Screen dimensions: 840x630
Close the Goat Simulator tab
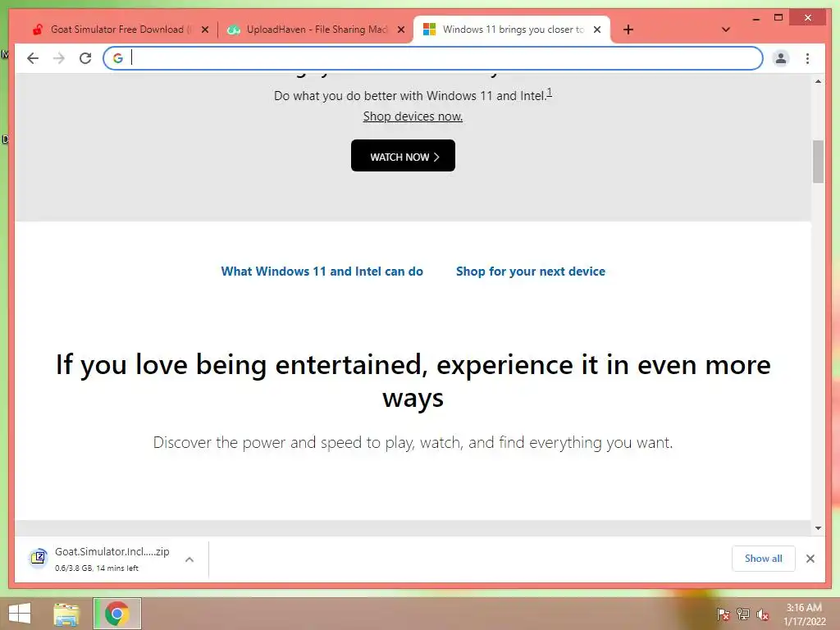[204, 30]
